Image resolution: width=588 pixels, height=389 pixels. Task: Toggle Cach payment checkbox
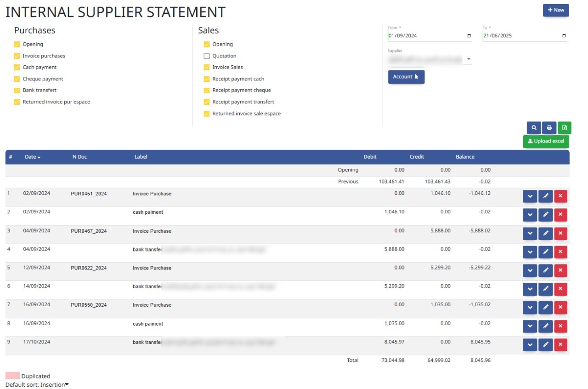17,68
